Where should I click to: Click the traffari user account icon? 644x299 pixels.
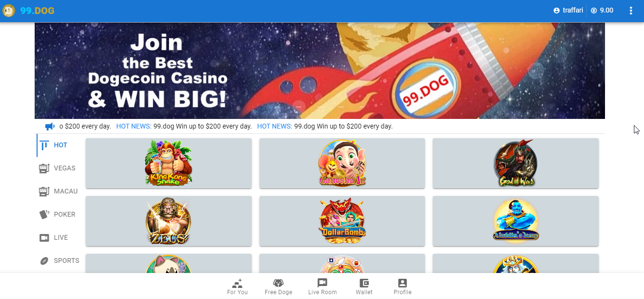point(556,11)
